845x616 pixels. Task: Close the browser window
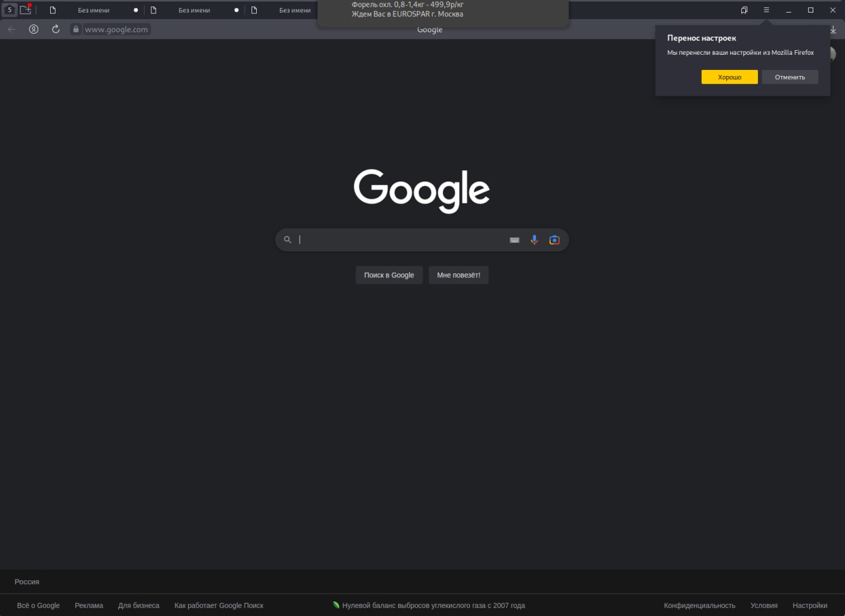pos(832,10)
